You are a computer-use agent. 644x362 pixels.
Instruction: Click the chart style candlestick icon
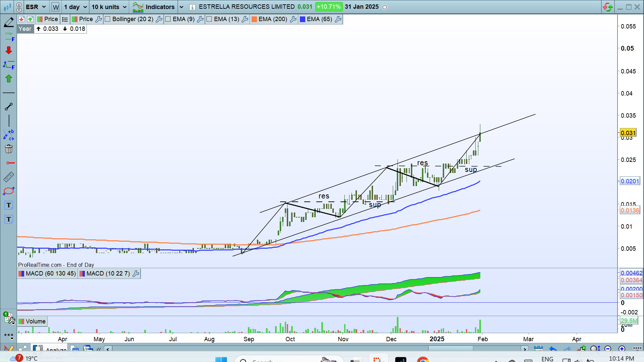coord(7,7)
